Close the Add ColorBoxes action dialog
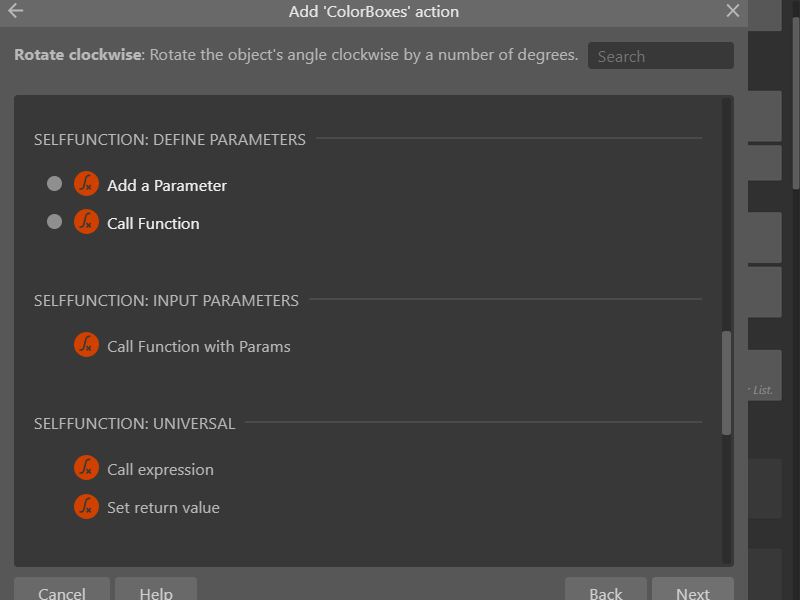 (x=733, y=11)
